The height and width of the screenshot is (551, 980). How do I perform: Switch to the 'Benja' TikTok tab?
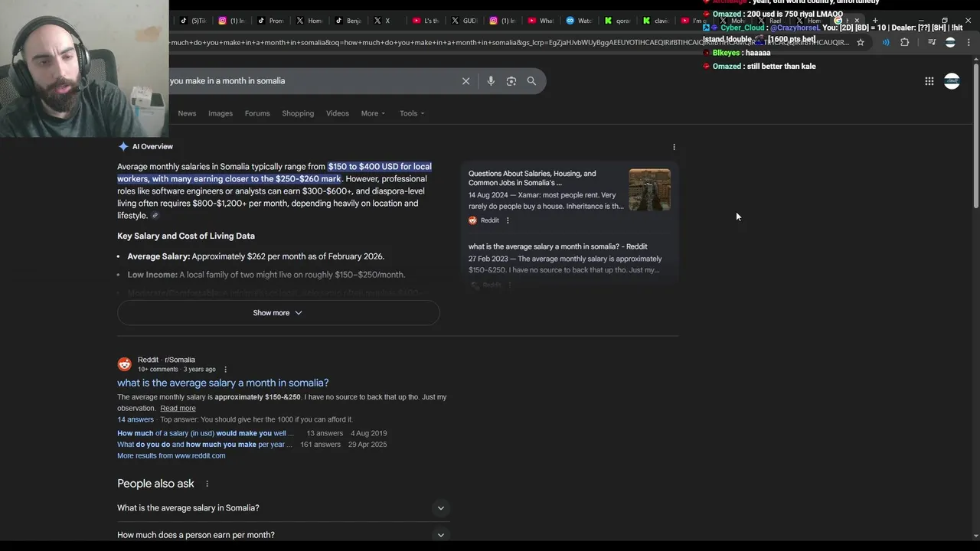[348, 21]
